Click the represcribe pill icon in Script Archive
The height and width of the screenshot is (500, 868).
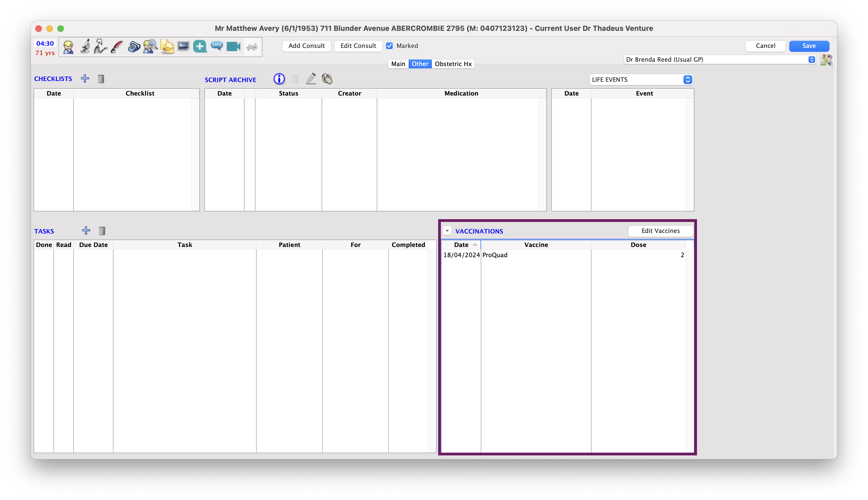[x=327, y=79]
